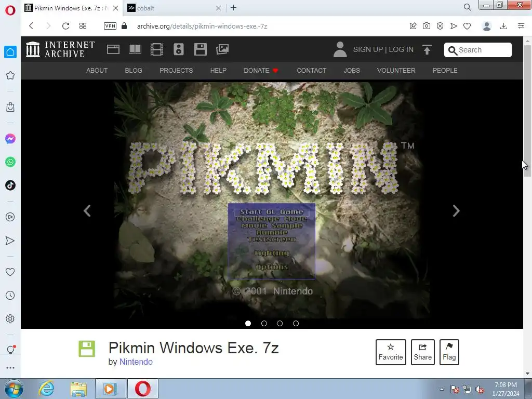Open the Texts book icon
The height and width of the screenshot is (399, 532).
[135, 49]
